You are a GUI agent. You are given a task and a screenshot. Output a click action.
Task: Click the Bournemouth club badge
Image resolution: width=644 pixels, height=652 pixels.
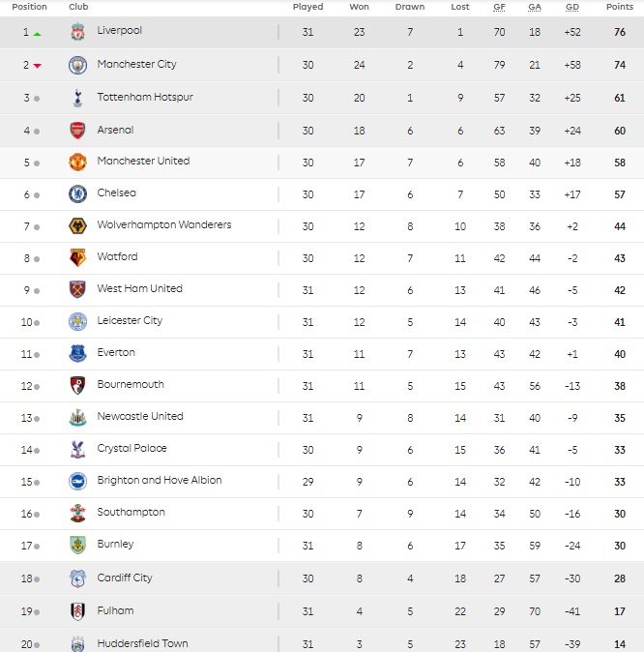tap(77, 385)
